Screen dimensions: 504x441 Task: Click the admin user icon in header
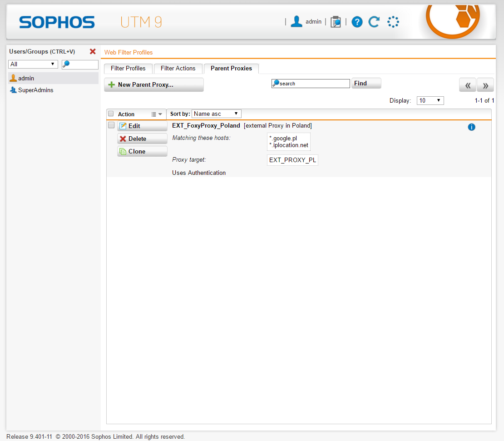click(296, 21)
